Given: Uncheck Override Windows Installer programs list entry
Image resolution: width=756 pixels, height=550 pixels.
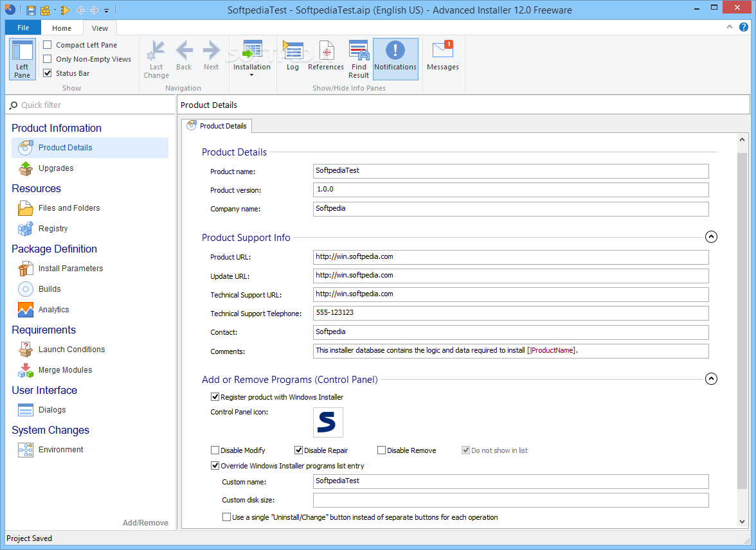Looking at the screenshot, I should pos(215,466).
